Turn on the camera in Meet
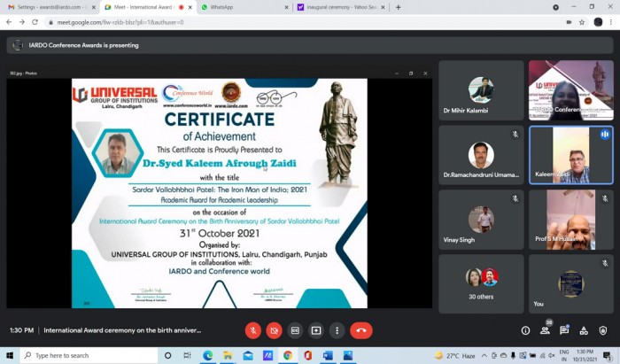This screenshot has height=364, width=620. (274, 330)
